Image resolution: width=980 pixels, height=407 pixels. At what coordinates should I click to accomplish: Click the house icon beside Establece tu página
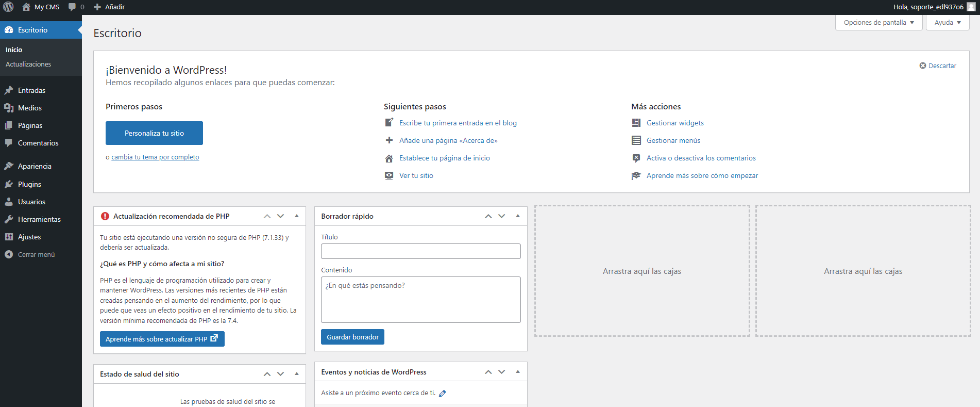point(390,158)
